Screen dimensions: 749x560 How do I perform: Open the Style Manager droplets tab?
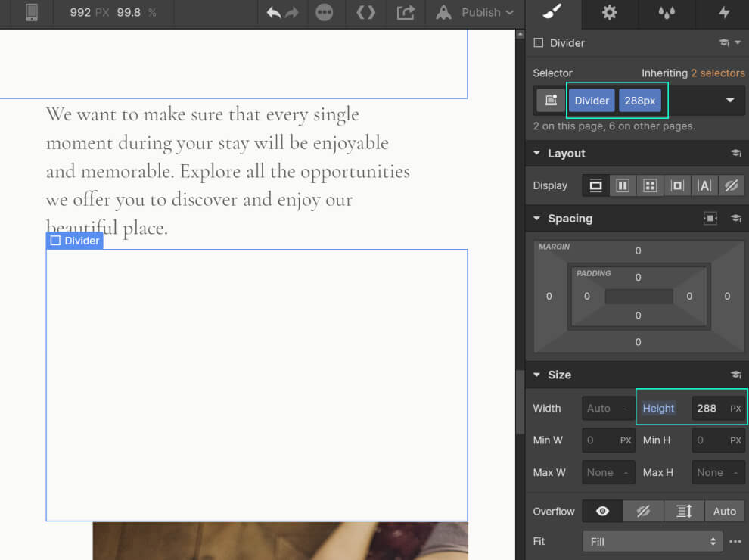pyautogui.click(x=666, y=13)
